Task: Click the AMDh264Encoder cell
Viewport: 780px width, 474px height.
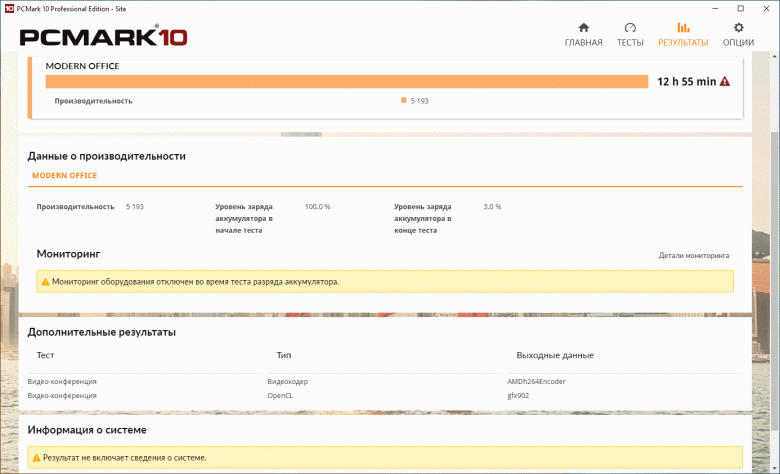Action: [x=536, y=381]
